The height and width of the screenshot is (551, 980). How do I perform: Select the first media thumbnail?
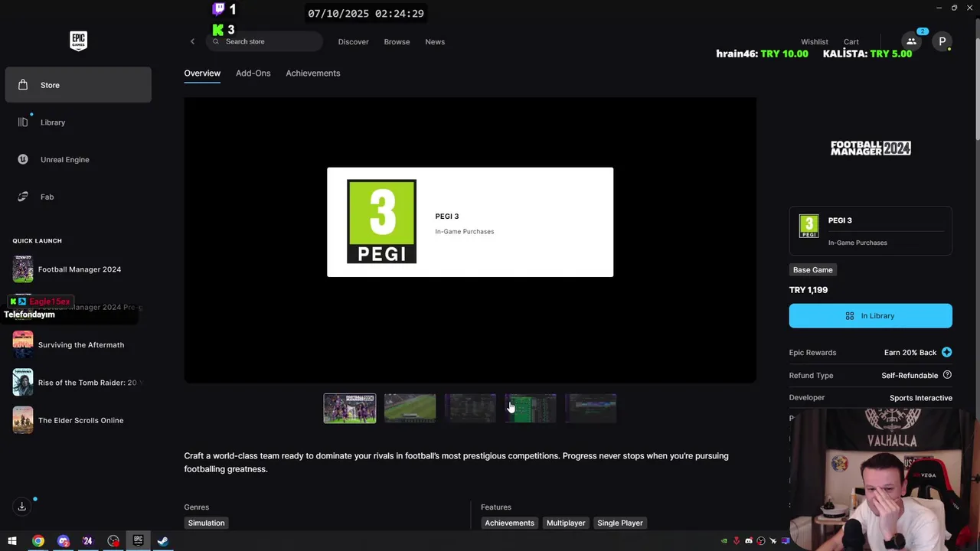pyautogui.click(x=350, y=409)
